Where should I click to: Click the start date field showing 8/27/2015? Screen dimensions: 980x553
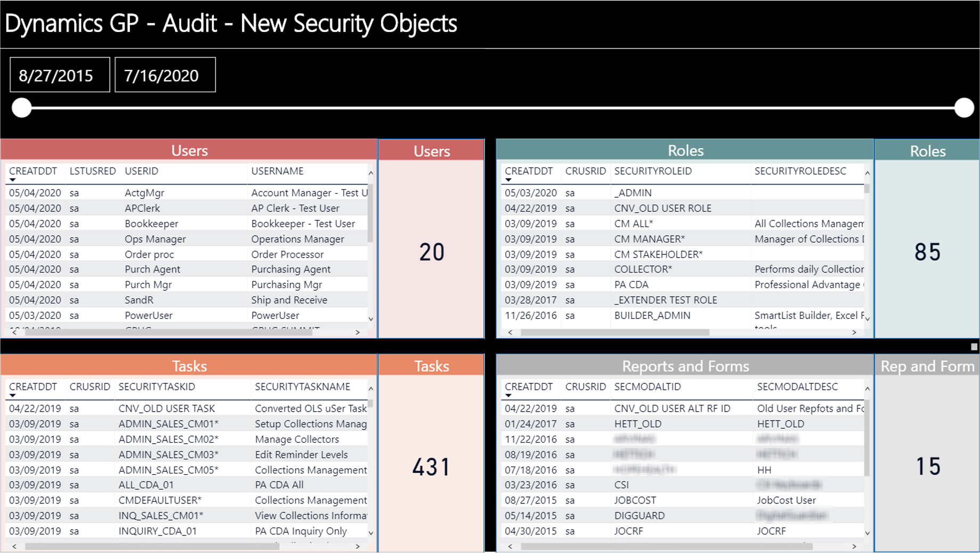tap(60, 75)
